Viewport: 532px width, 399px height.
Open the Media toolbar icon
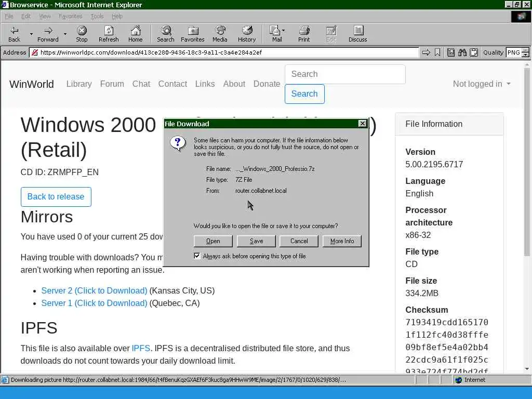[x=220, y=31]
